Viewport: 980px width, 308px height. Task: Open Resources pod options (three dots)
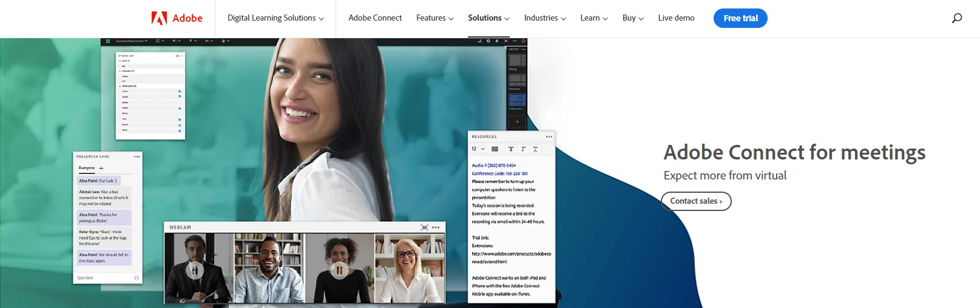click(x=549, y=136)
